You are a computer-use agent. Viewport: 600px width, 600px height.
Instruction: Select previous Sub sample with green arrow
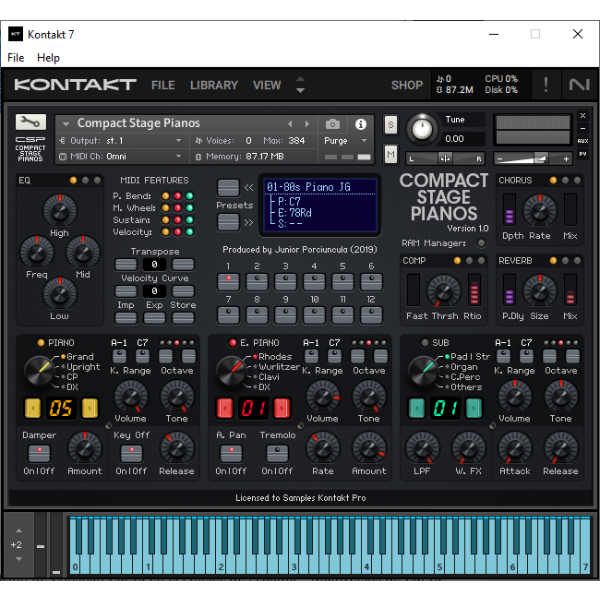pyautogui.click(x=417, y=408)
